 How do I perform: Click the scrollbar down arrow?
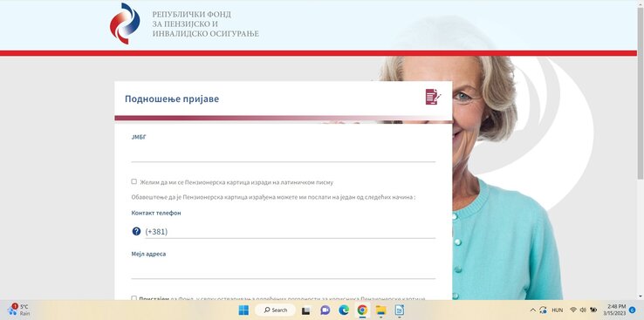641,296
